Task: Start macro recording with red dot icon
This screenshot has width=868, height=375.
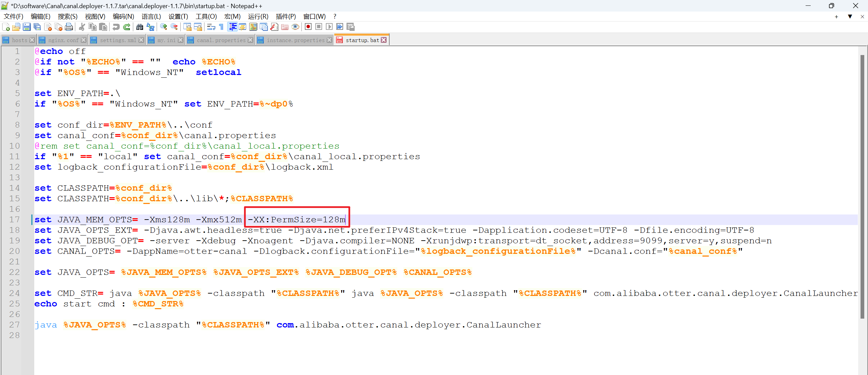Action: tap(308, 27)
